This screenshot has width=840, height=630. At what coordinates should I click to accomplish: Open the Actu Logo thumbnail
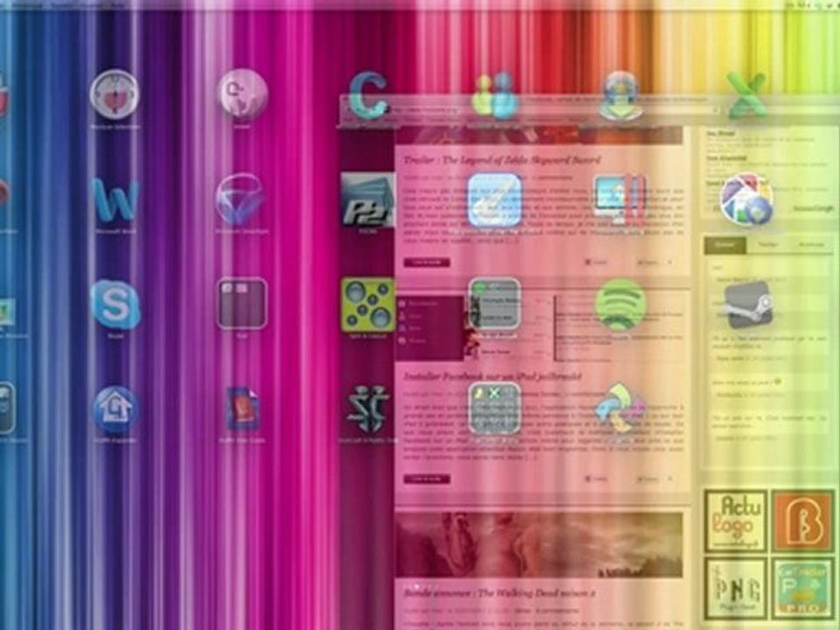(736, 521)
